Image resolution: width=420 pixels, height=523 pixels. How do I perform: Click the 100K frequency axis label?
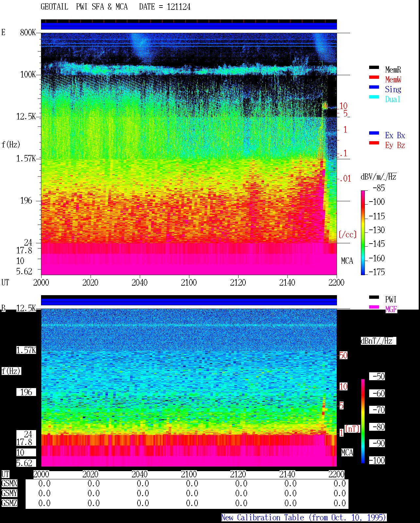point(28,75)
